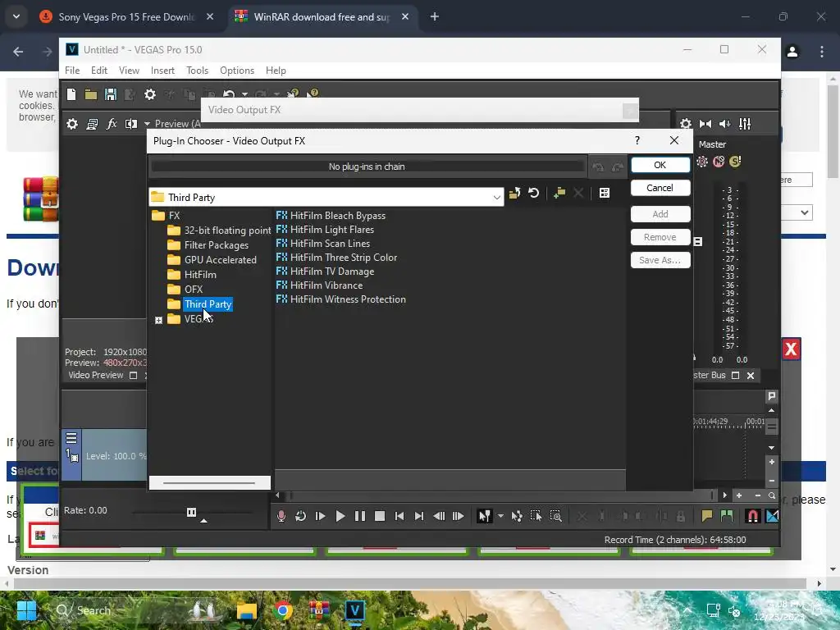Select the HitFilm folder in tree
The height and width of the screenshot is (630, 840).
click(200, 275)
